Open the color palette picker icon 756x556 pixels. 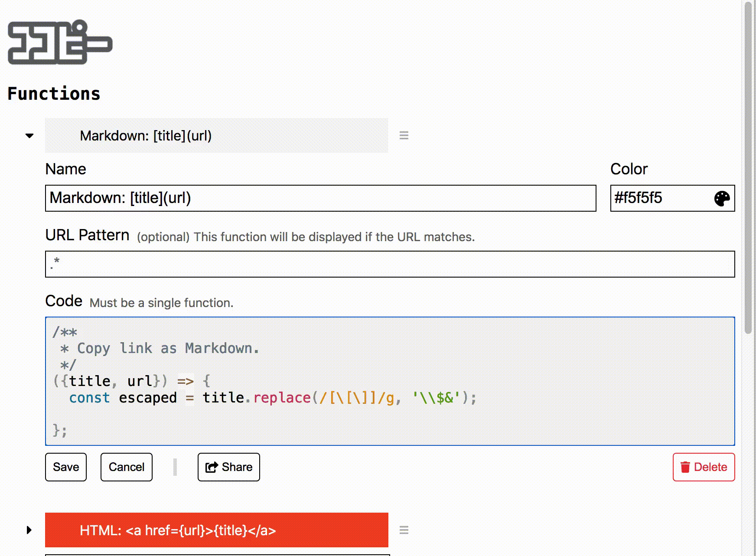[722, 199]
